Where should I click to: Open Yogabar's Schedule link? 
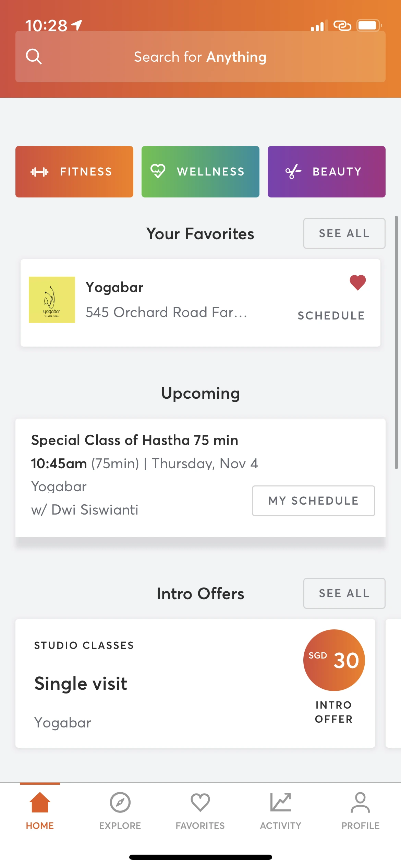(x=331, y=315)
